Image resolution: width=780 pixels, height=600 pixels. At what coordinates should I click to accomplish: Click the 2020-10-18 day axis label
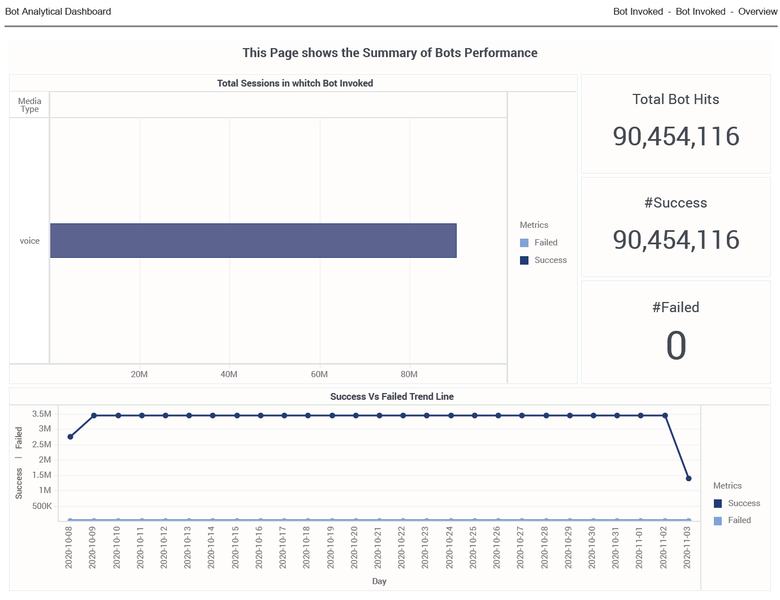(306, 548)
